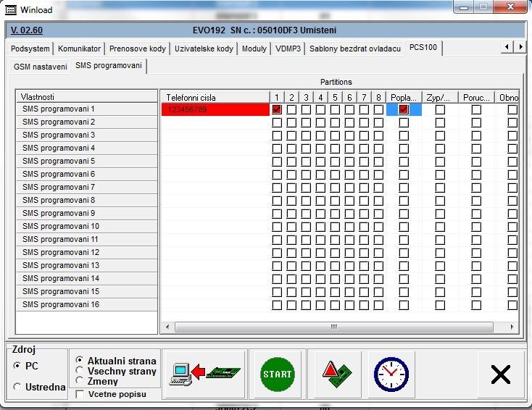Screen dimensions: 532x410
Task: Open the clock schedule icon
Action: click(391, 374)
